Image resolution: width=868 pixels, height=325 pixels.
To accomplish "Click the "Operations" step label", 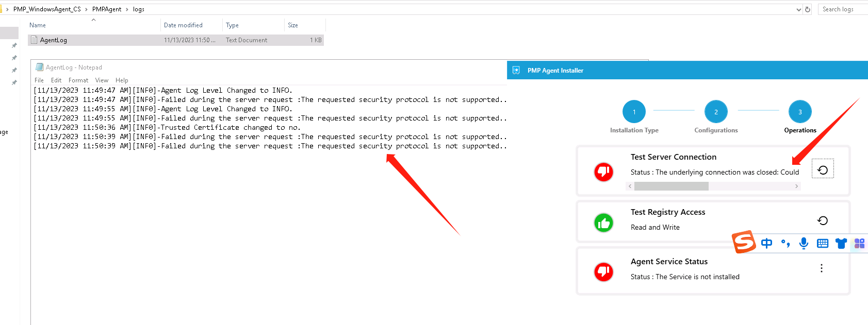I will (x=800, y=130).
